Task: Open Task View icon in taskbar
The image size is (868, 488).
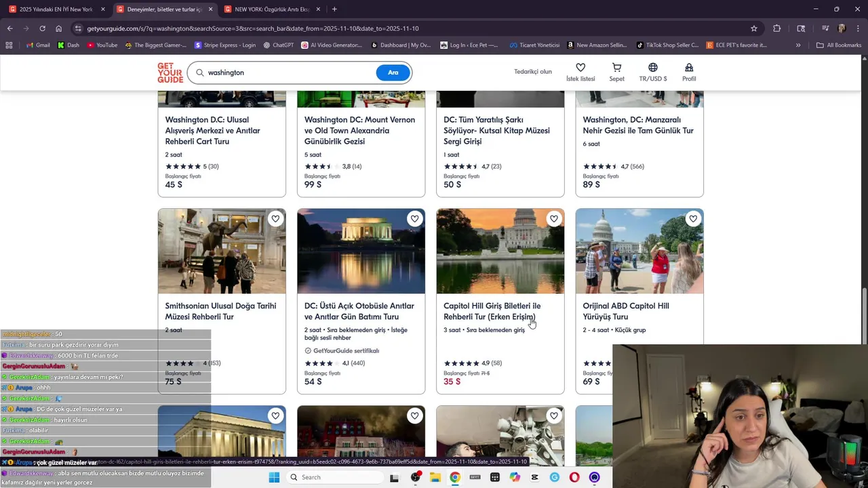Action: click(394, 477)
